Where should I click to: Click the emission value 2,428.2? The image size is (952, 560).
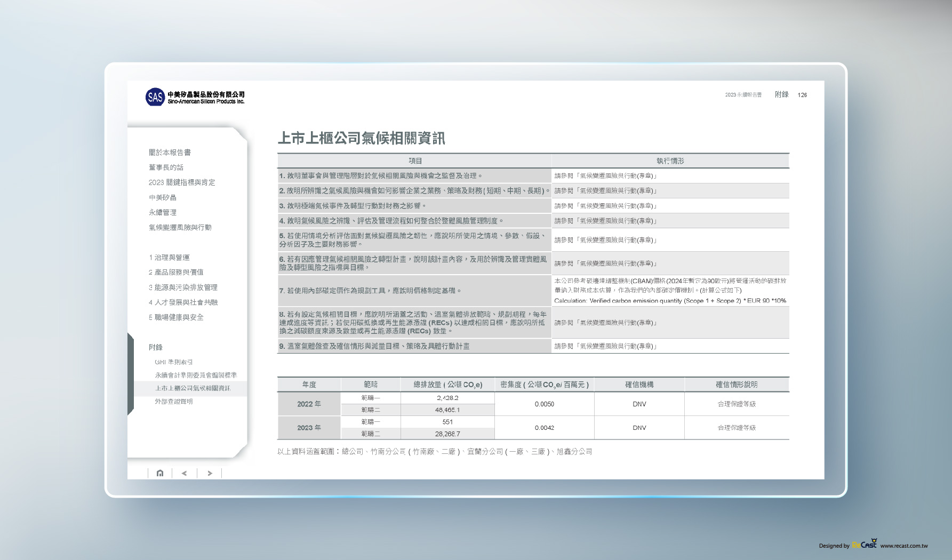tap(447, 398)
